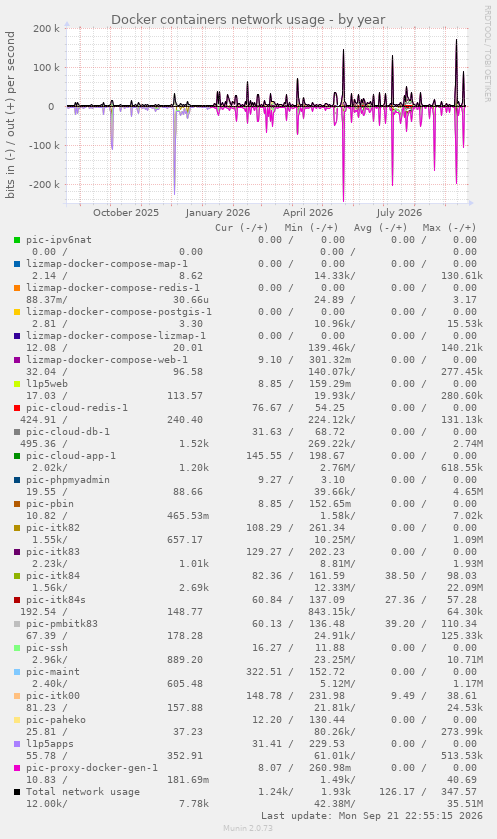Click the pic-itk82 legend label
This screenshot has width=497, height=839.
click(53, 528)
